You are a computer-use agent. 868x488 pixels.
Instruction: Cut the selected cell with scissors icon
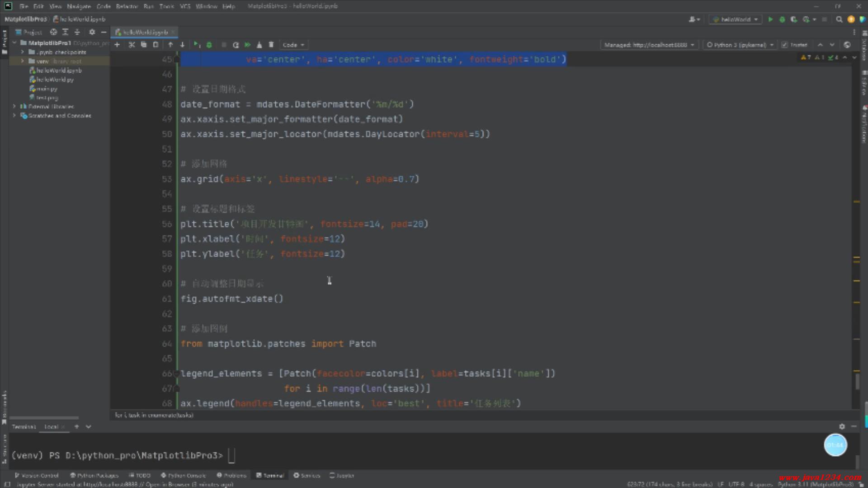point(132,45)
